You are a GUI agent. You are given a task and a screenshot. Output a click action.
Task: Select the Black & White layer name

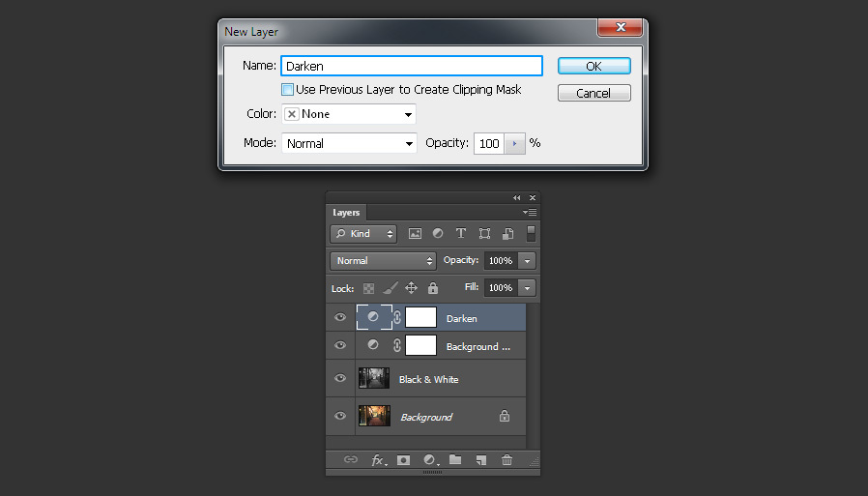tap(428, 379)
